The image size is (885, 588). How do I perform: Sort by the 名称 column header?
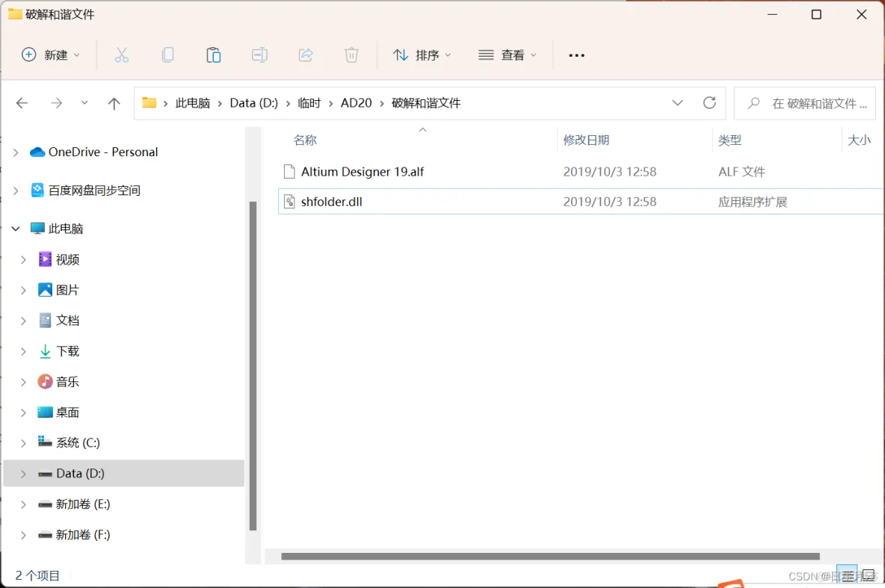306,140
